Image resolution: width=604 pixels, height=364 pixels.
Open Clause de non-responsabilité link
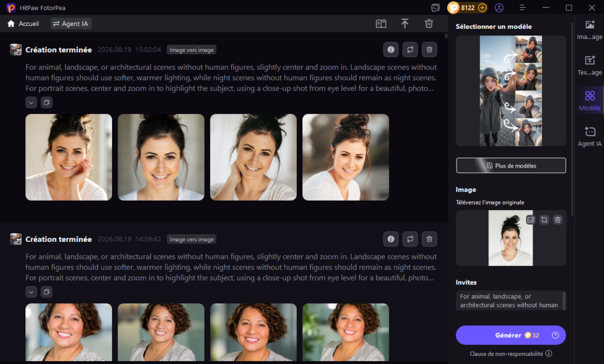[506, 353]
